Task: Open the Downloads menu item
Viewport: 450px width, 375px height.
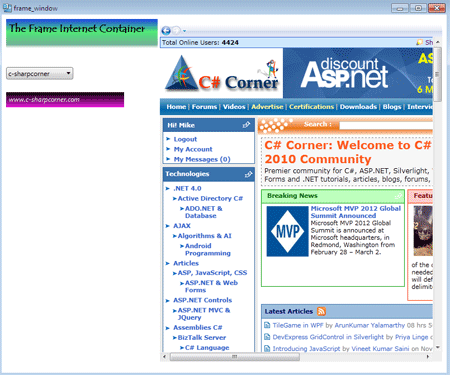Action: click(358, 107)
